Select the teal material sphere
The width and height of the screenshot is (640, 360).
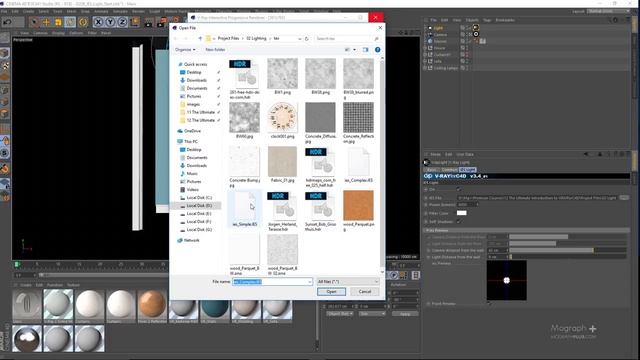tap(215, 308)
